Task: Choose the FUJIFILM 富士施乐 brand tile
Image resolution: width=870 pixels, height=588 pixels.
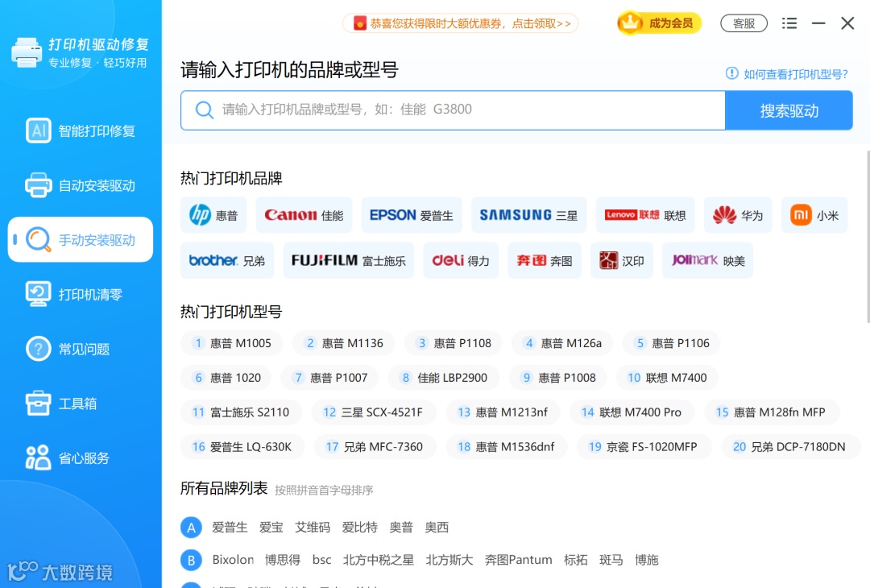Action: [x=349, y=260]
